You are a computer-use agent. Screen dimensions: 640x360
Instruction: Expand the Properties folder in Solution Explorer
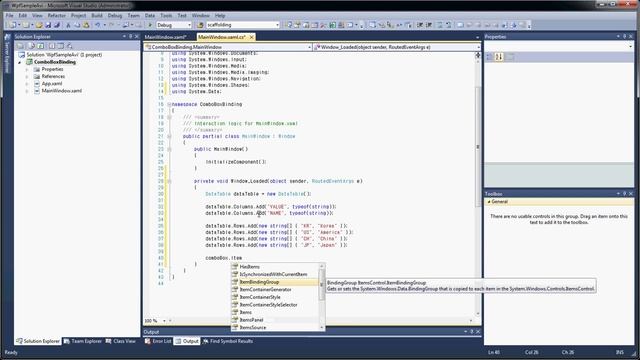pos(27,69)
